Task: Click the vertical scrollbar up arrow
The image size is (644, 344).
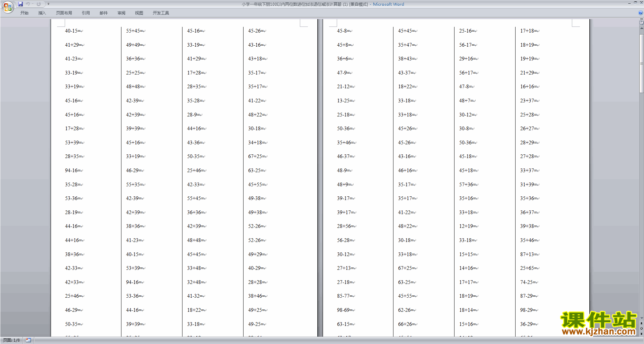Action: tap(641, 28)
